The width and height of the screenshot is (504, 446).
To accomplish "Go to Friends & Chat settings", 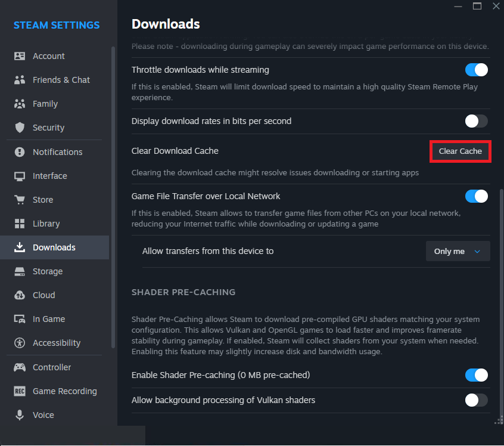I will [55, 80].
